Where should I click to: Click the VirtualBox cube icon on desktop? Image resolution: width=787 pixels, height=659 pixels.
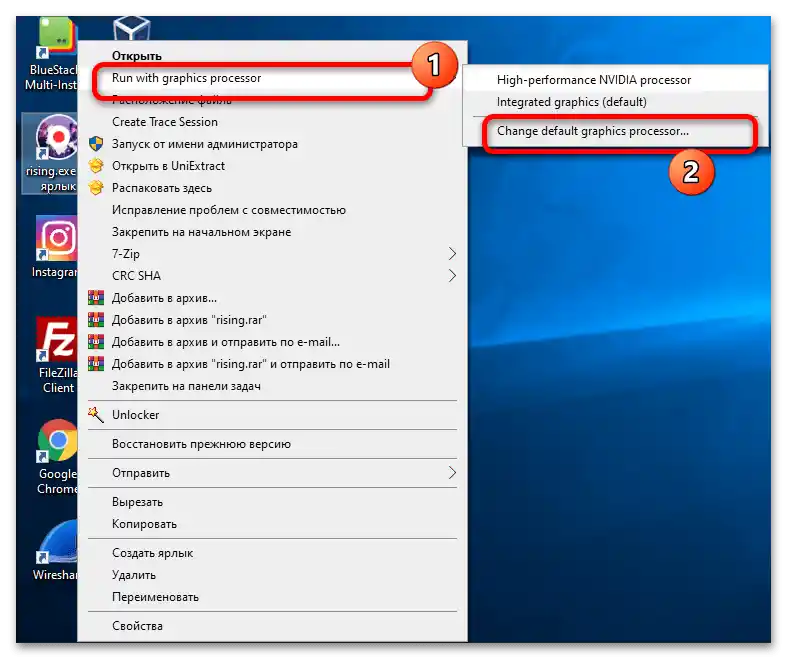point(131,29)
